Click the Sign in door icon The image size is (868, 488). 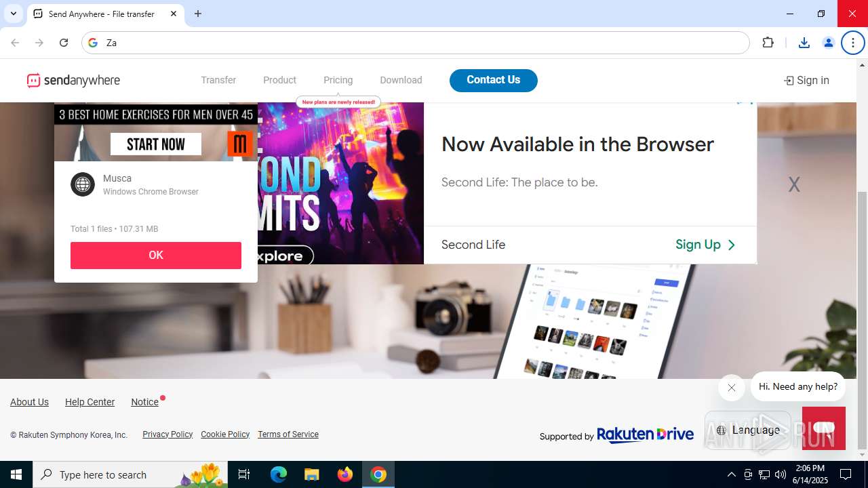789,81
